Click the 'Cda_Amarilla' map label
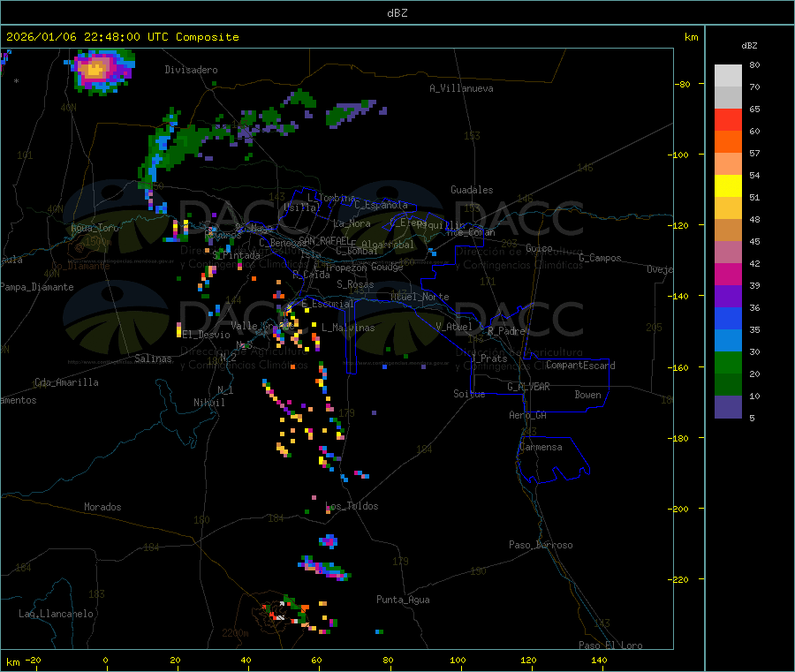795x672 pixels. [x=66, y=382]
